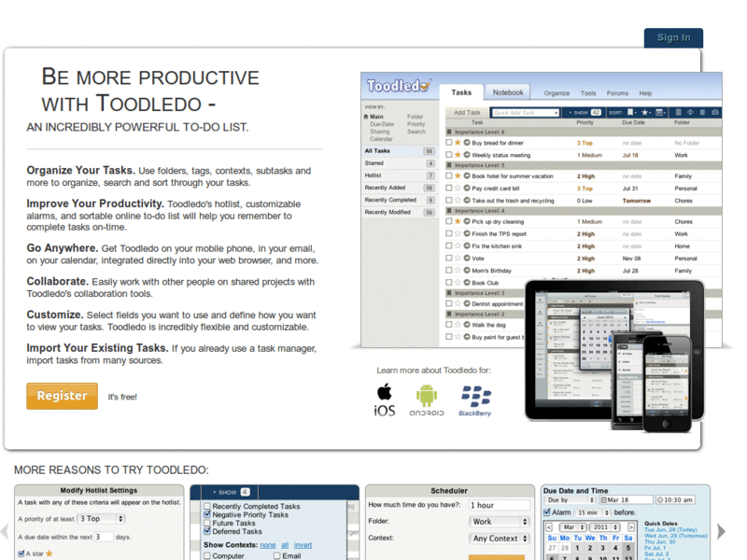The image size is (747, 560).
Task: Click bookmark icon on Importance Level 4 header
Action: point(449,211)
